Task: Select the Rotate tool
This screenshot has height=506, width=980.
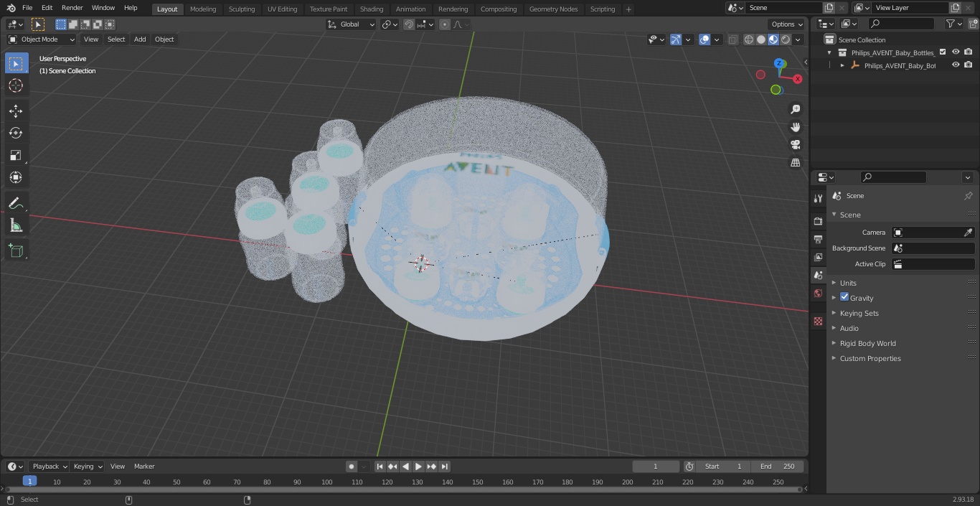Action: [x=16, y=133]
